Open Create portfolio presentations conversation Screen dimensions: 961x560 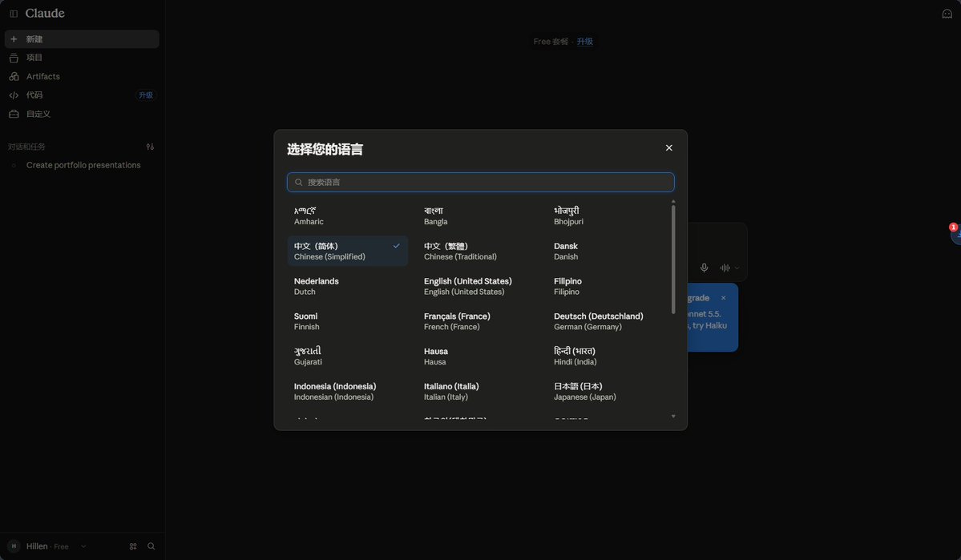tap(82, 165)
